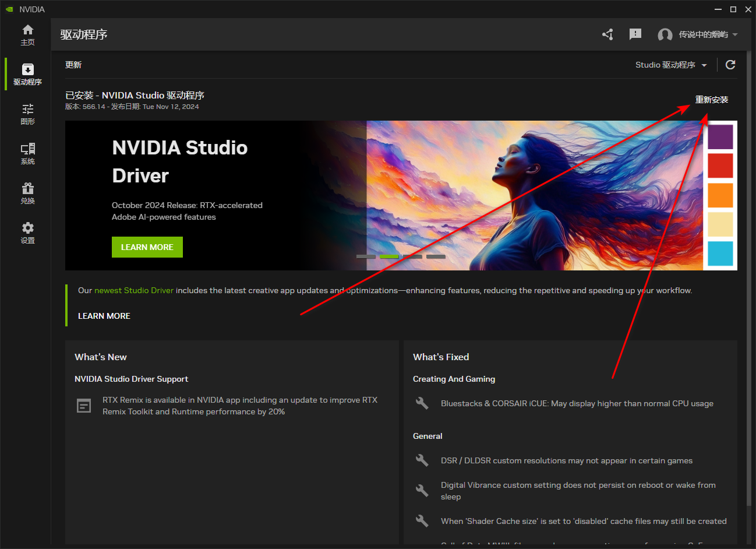Click the General subheading
Screen dimensions: 756x549
(428, 436)
